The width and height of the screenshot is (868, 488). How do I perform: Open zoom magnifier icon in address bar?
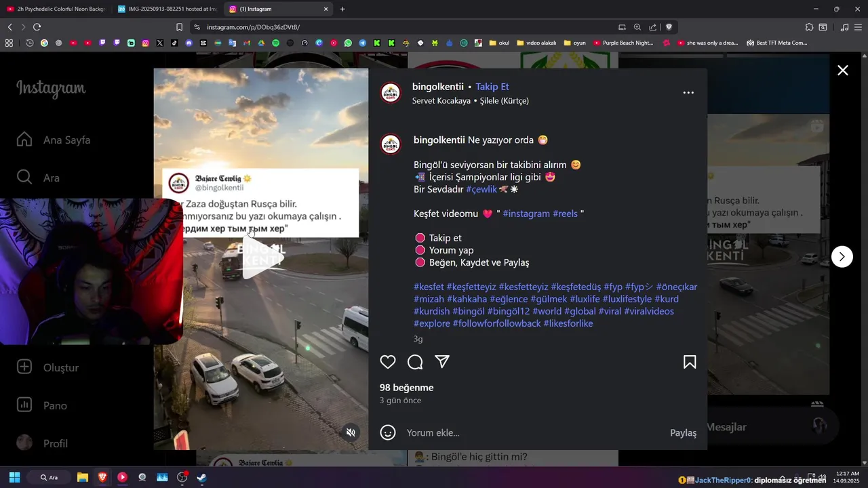tap(637, 27)
